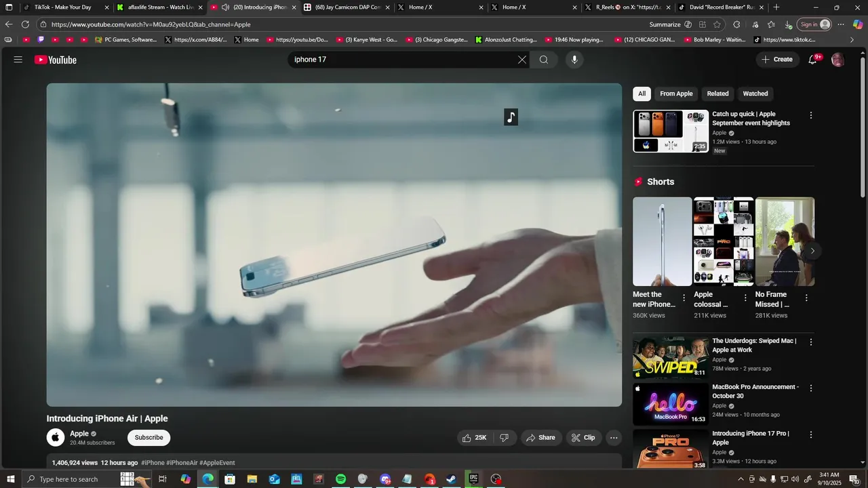The image size is (868, 488).
Task: Go to the YouTube home logo
Action: (x=56, y=60)
